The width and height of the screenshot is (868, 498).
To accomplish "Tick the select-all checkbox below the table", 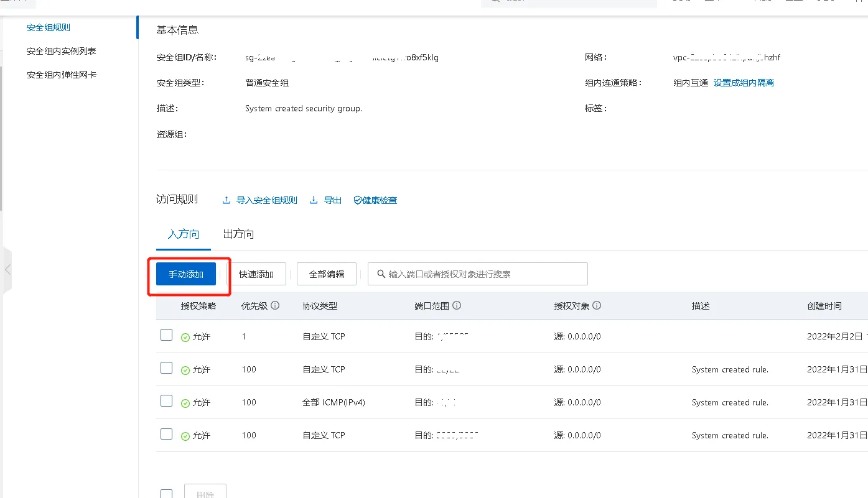I will (166, 494).
